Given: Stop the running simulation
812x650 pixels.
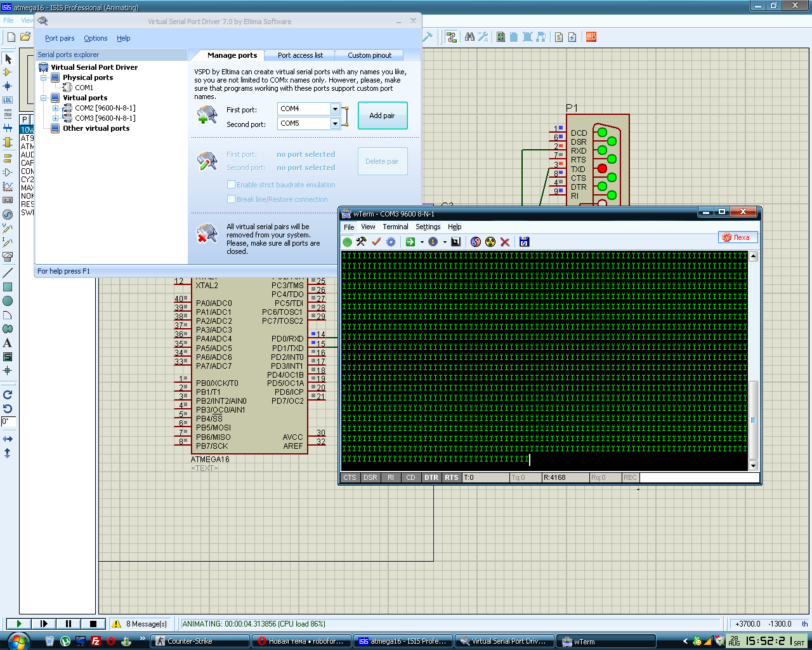Looking at the screenshot, I should pyautogui.click(x=93, y=624).
